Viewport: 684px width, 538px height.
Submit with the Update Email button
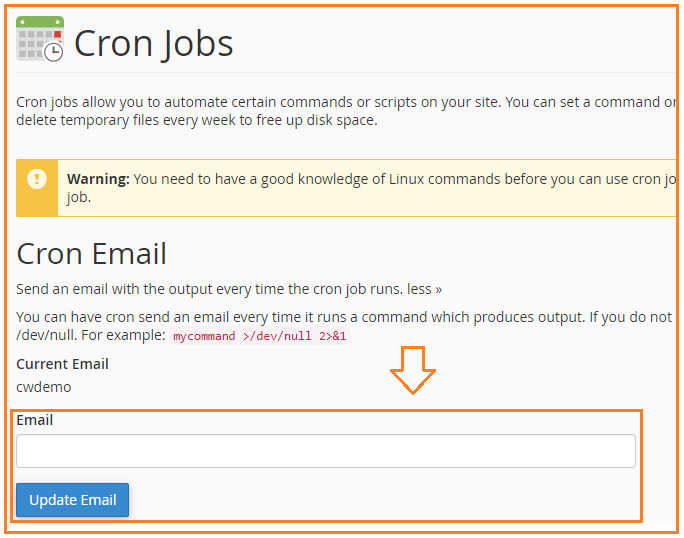(72, 500)
